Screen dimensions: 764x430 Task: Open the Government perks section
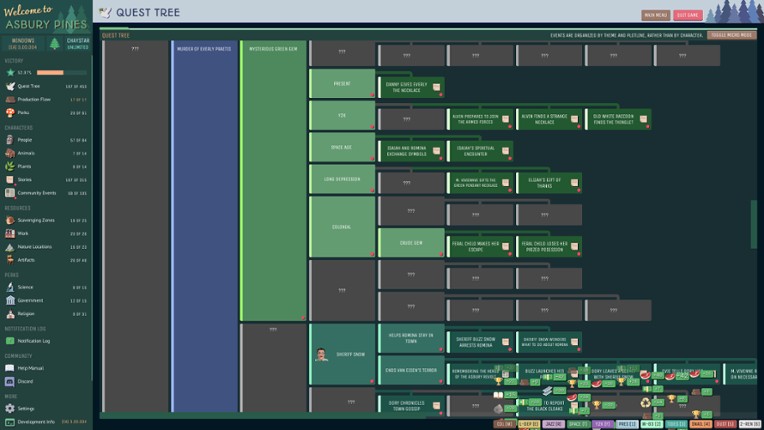(29, 300)
